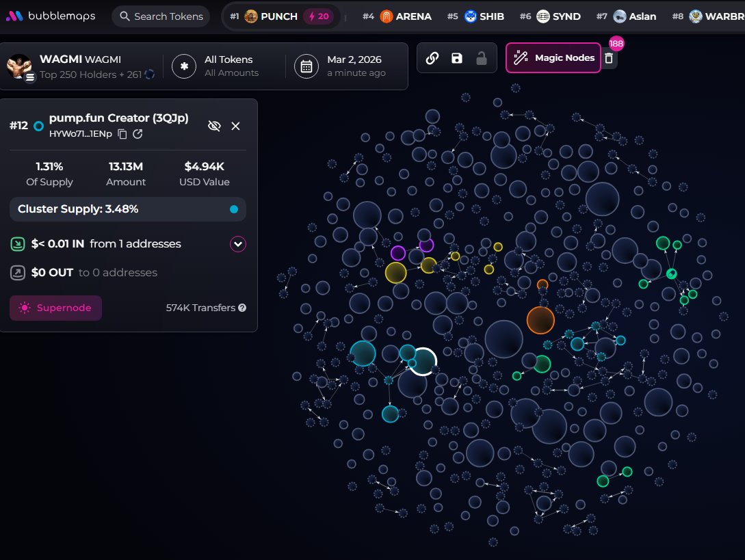The image size is (745, 560).
Task: Open the Mar 2, 2026 snapshot dropdown
Action: [356, 66]
